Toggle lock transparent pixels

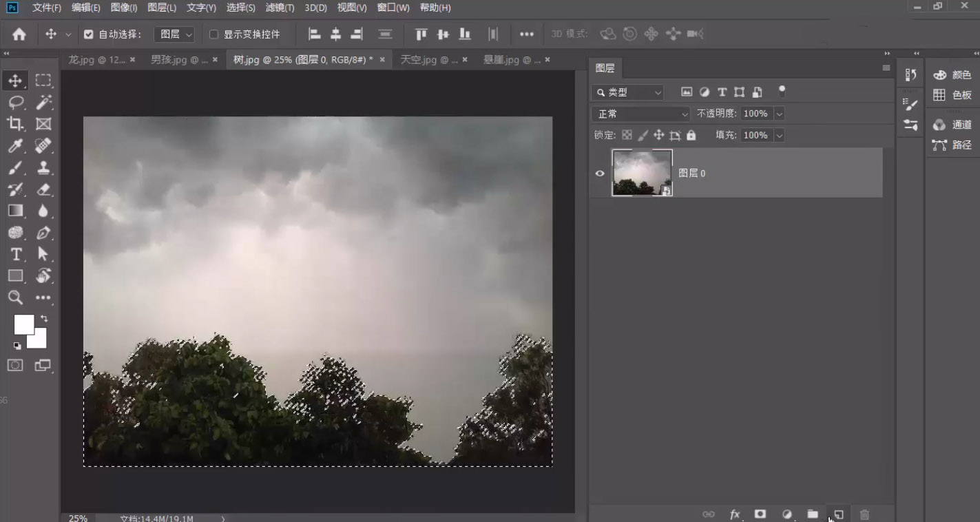click(627, 135)
